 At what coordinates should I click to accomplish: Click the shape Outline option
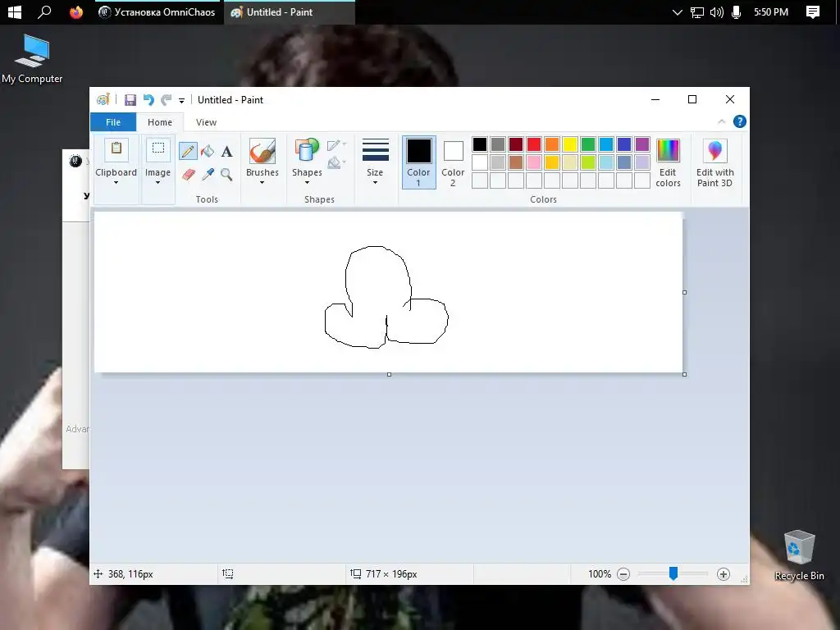pyautogui.click(x=336, y=145)
